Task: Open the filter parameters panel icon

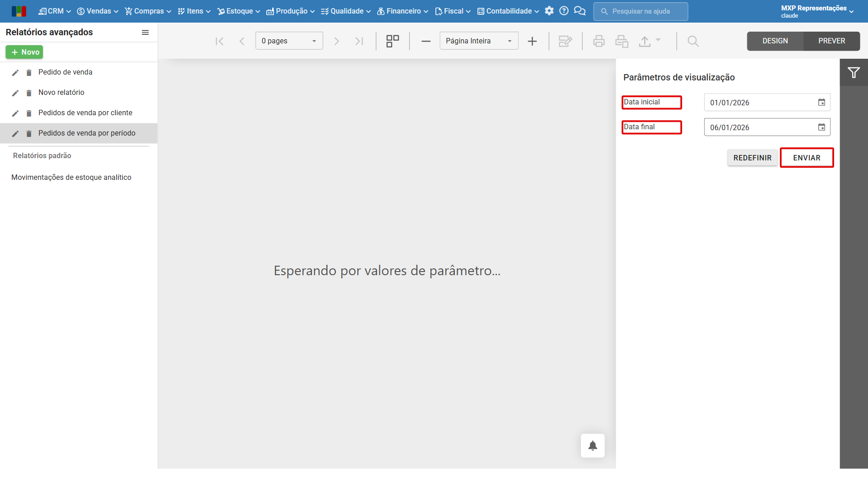Action: (x=854, y=73)
